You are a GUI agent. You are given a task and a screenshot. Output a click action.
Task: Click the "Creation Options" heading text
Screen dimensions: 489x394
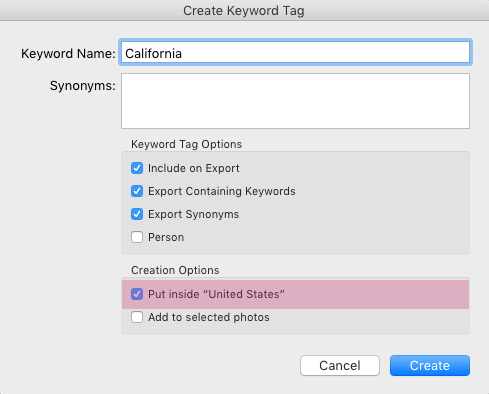click(x=175, y=270)
